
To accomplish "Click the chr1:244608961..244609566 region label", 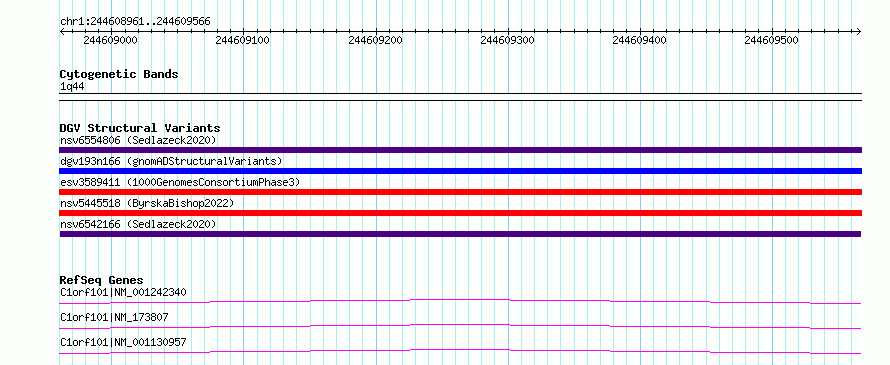I will point(135,22).
